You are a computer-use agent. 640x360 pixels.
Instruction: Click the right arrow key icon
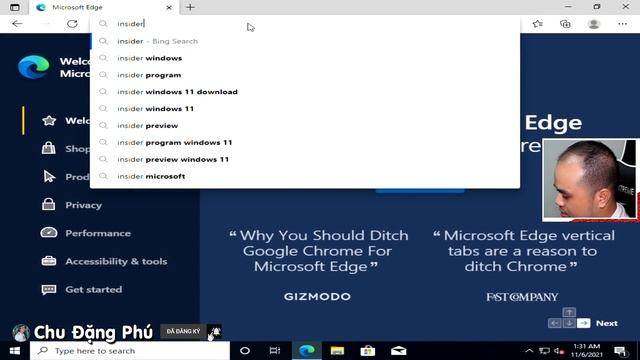click(584, 323)
